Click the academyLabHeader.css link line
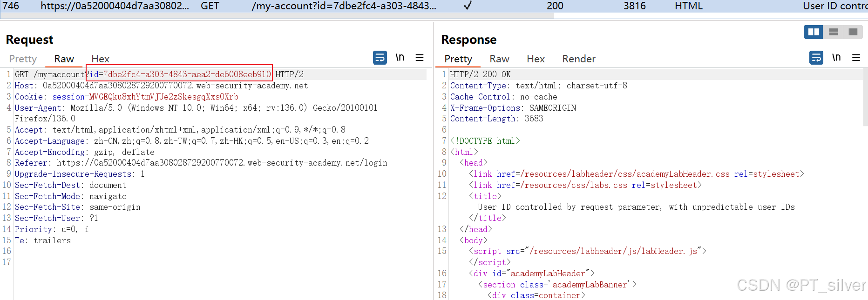The image size is (868, 300). point(636,174)
